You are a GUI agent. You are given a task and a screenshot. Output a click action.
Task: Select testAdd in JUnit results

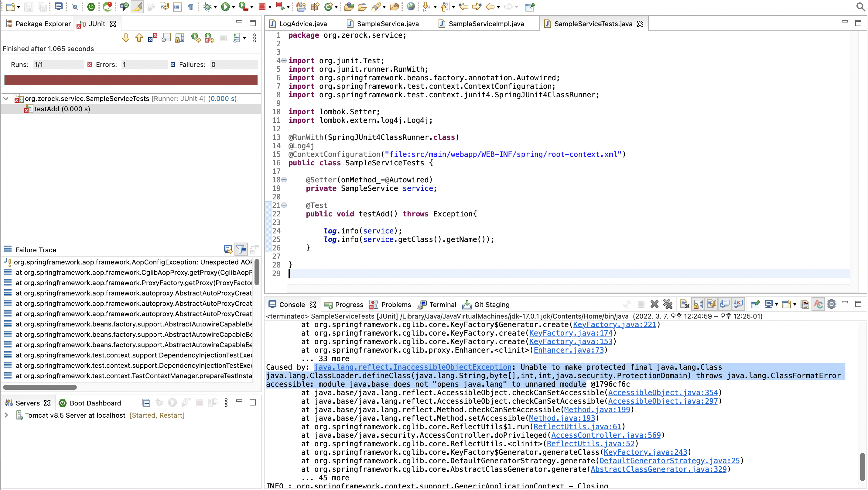[62, 109]
